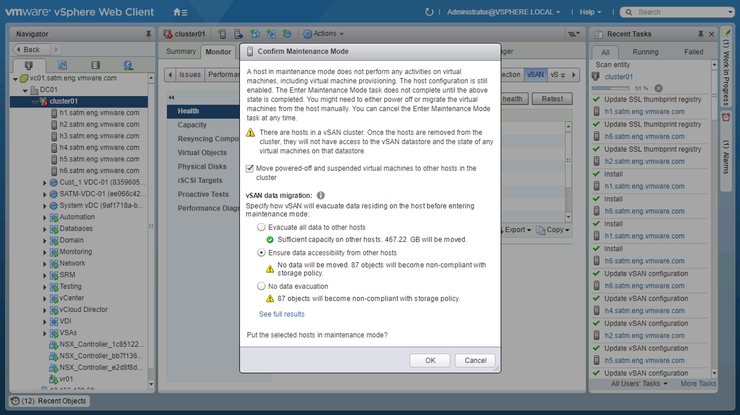The width and height of the screenshot is (740, 415).
Task: Click first toolbar icon after cluster01 title
Action: [x=222, y=34]
